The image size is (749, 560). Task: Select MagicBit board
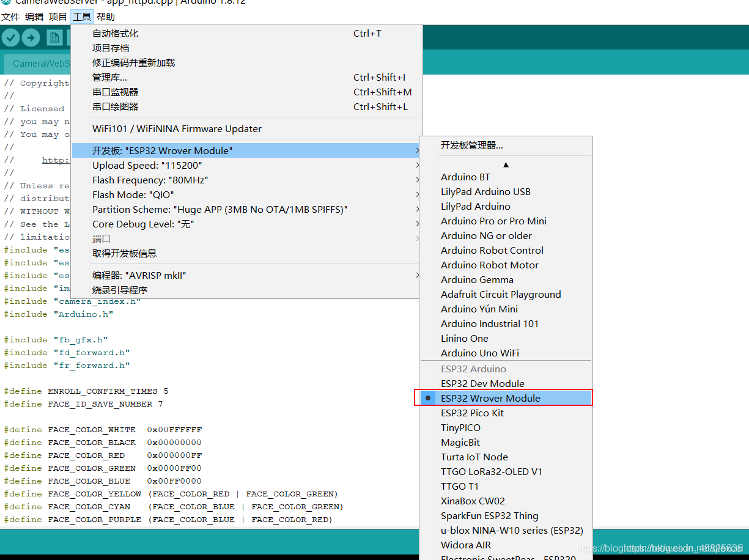coord(506,443)
